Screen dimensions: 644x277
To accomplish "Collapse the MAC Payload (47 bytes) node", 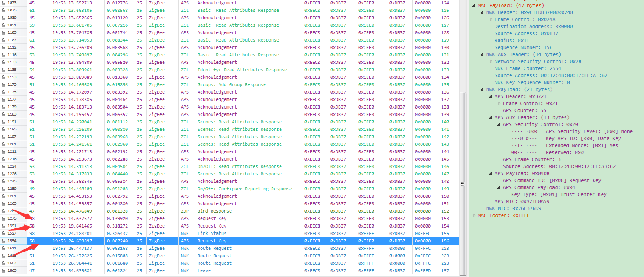I will [x=474, y=5].
